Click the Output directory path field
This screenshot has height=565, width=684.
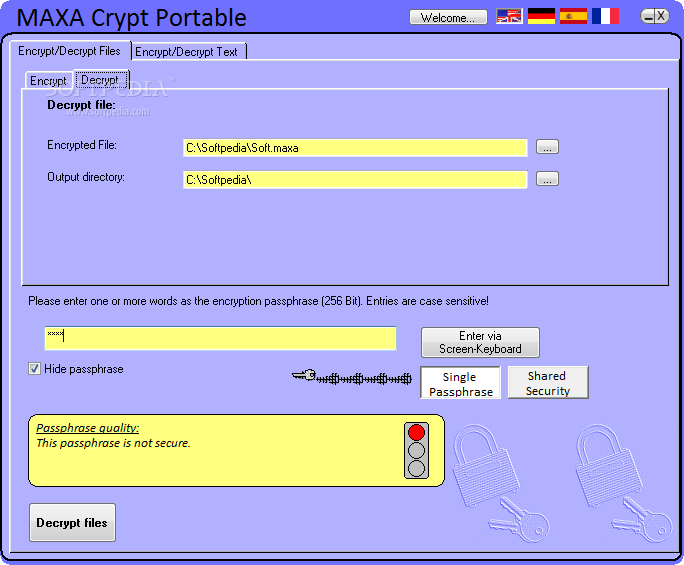click(x=355, y=180)
